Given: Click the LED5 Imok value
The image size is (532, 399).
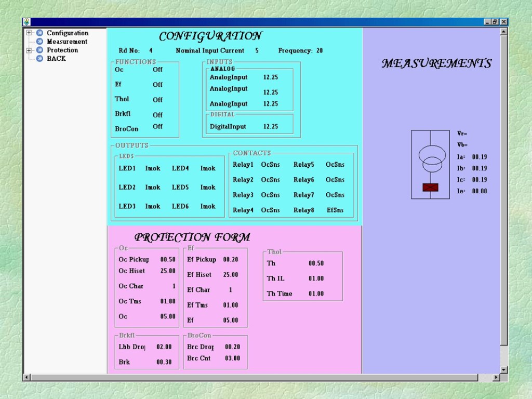Looking at the screenshot, I should pos(208,187).
